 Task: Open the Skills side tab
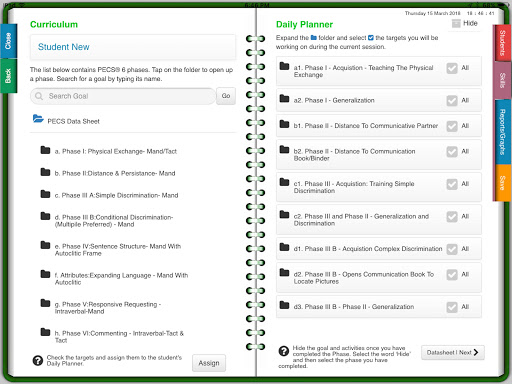click(x=502, y=80)
